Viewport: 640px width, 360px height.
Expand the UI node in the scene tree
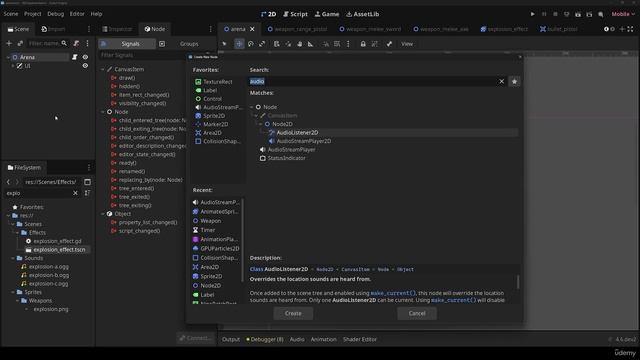(x=13, y=66)
